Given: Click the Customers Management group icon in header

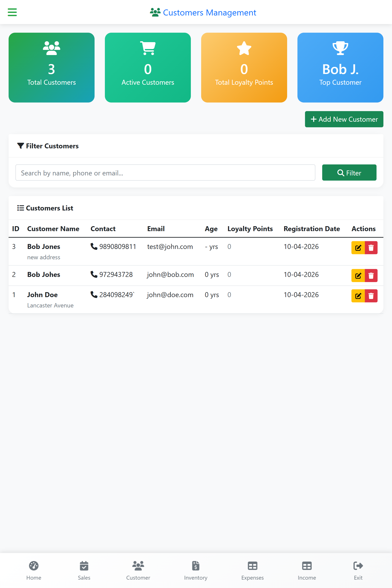Looking at the screenshot, I should 155,12.
